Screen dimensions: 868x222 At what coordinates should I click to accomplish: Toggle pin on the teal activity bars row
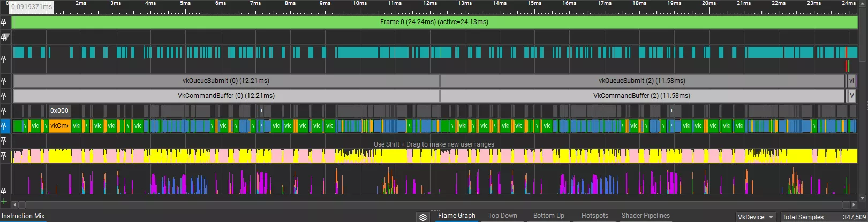4,59
